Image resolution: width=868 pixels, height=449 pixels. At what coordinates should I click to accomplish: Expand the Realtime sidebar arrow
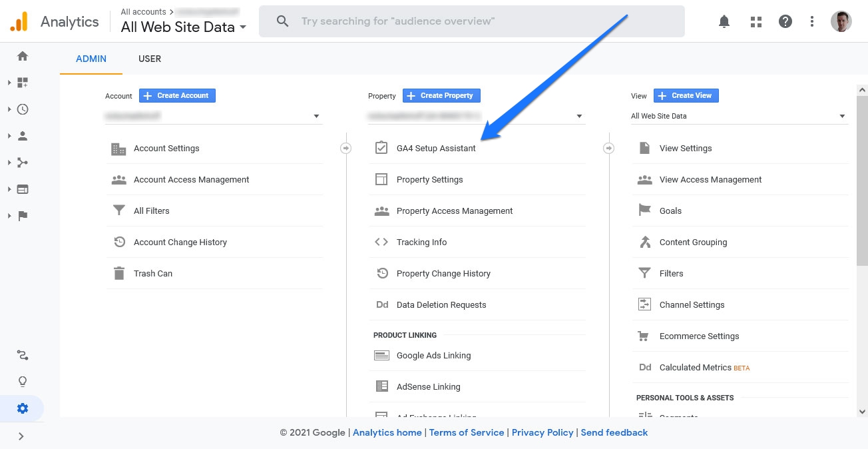[9, 109]
